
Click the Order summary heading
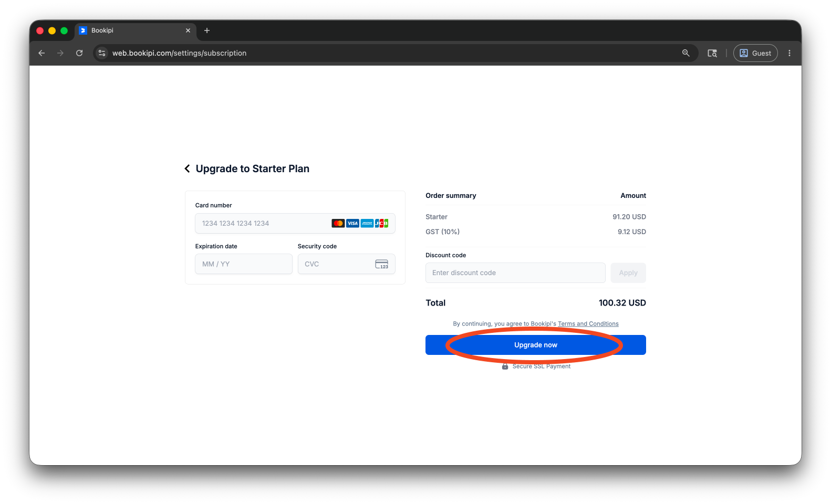[451, 195]
